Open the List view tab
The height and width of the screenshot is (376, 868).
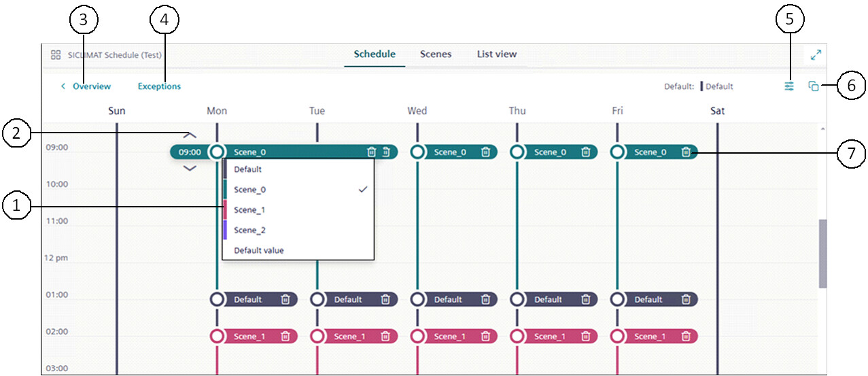point(497,54)
